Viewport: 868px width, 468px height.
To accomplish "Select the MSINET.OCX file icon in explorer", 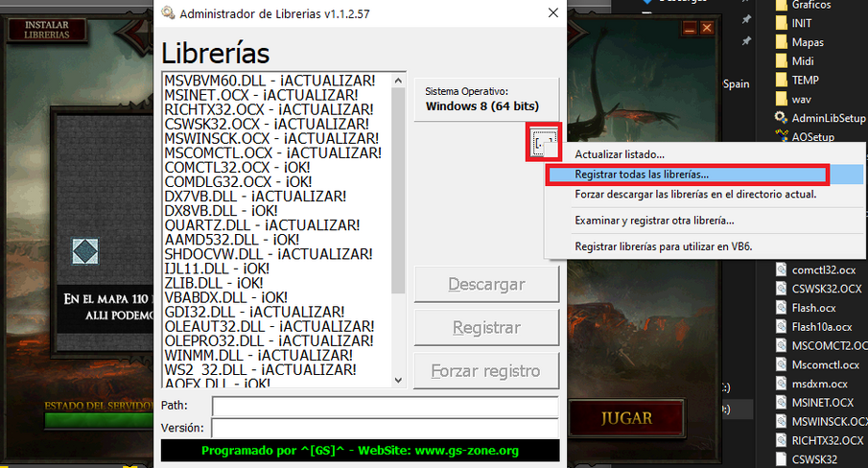I will click(x=781, y=402).
